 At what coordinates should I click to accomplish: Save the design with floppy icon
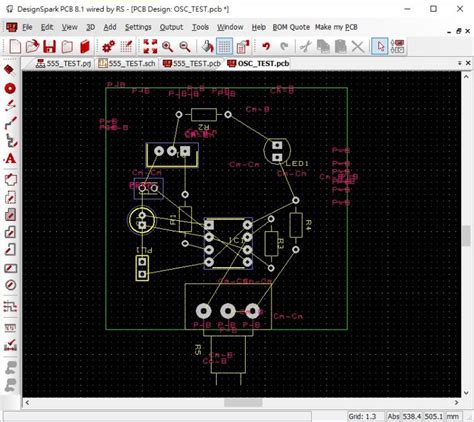click(x=49, y=47)
